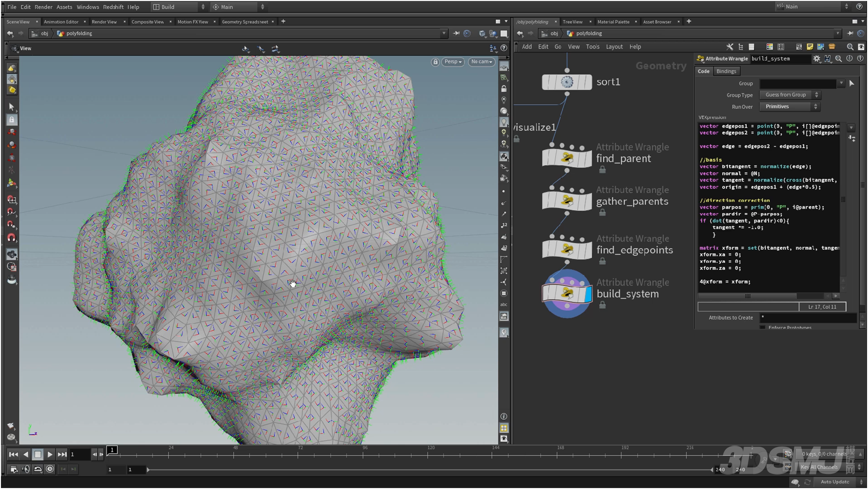Viewport: 868px width, 489px height.
Task: Click parameter pane info icon
Action: tap(849, 59)
